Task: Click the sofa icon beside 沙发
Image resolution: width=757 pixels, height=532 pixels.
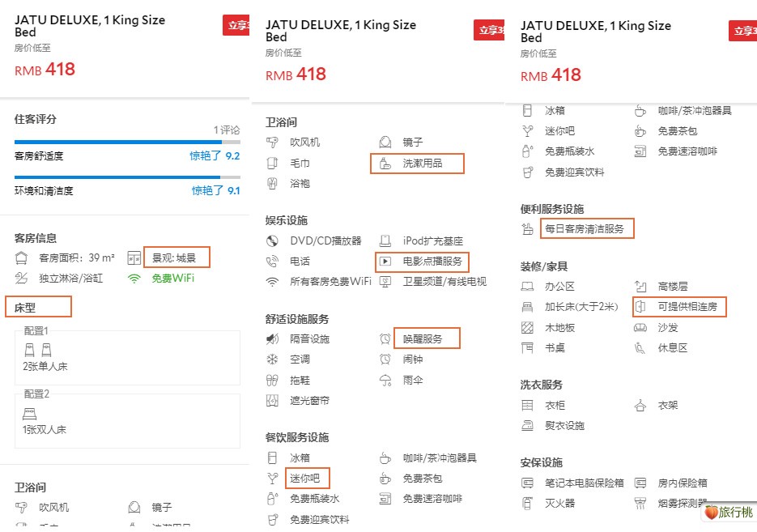Action: click(x=640, y=328)
